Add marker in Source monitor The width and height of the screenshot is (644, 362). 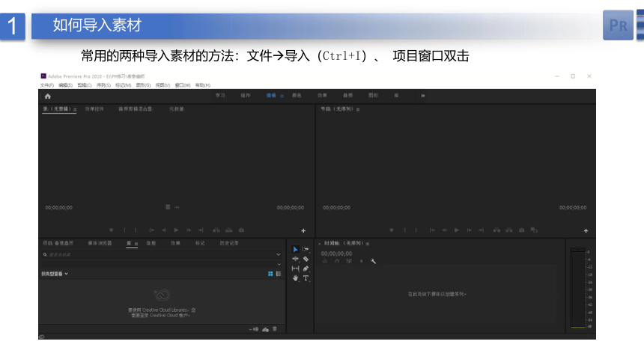click(112, 230)
